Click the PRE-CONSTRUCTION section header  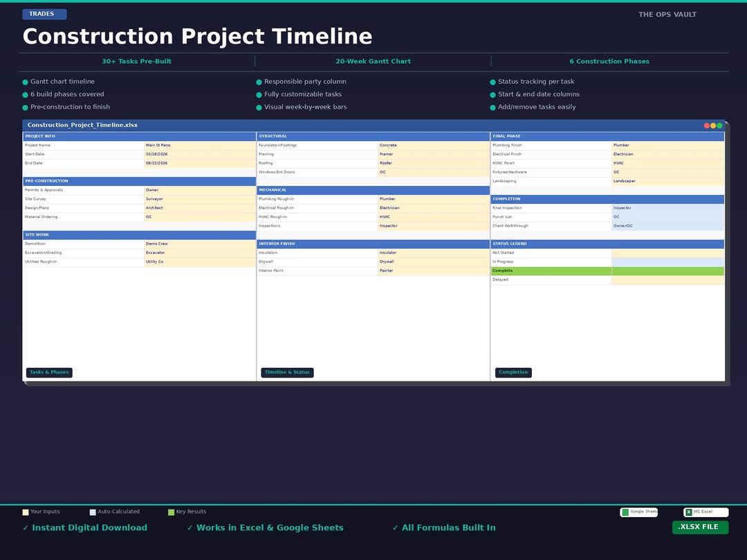click(139, 181)
